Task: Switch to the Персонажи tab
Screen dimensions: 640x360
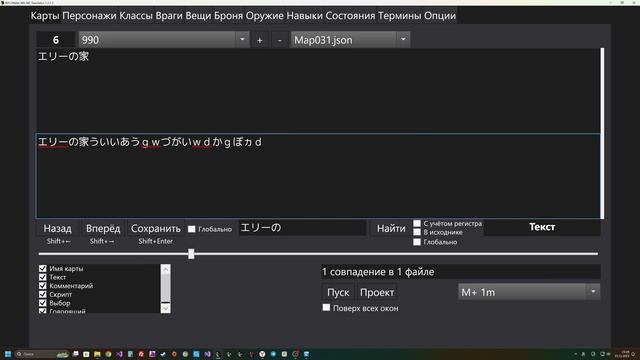Action: (89, 16)
